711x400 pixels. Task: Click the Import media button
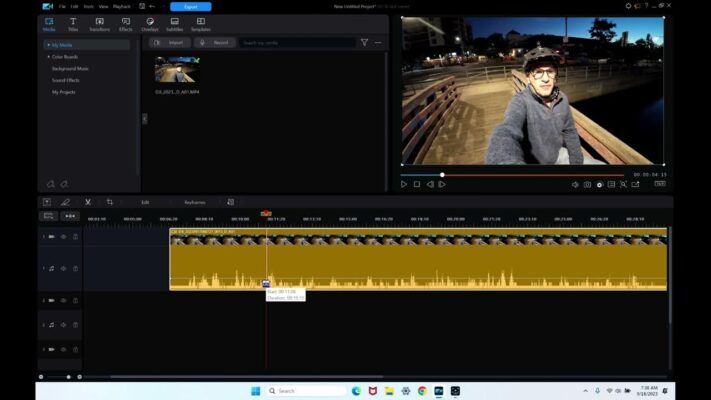point(170,43)
